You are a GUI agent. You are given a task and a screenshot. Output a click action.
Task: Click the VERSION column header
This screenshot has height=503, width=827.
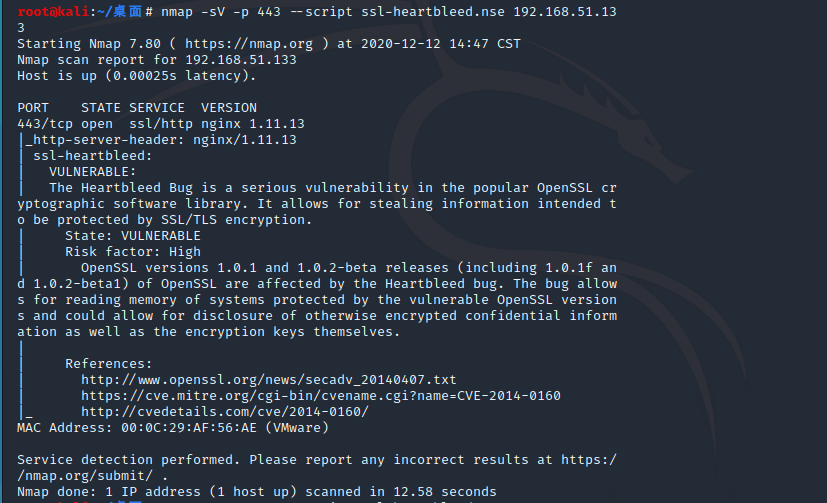click(x=229, y=108)
